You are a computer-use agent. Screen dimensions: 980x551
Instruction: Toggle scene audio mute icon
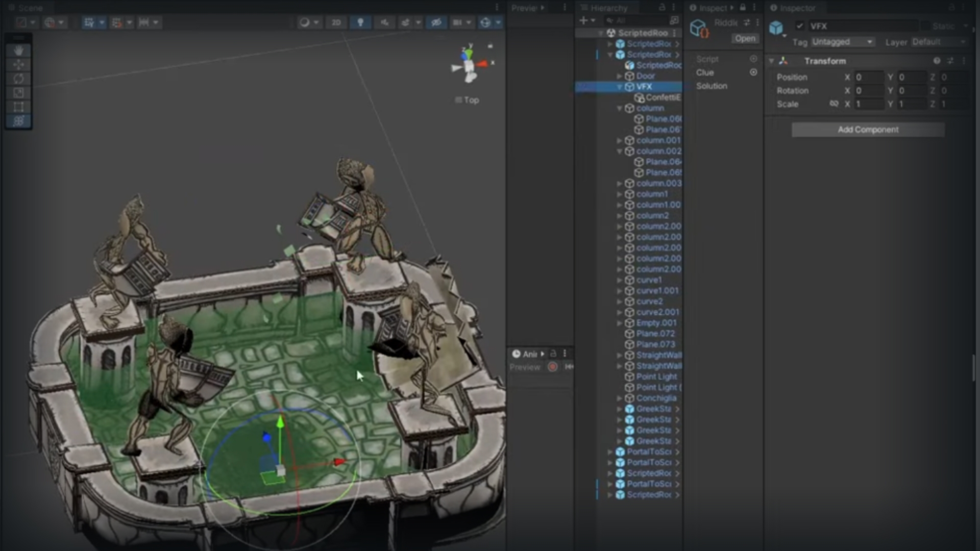(384, 22)
